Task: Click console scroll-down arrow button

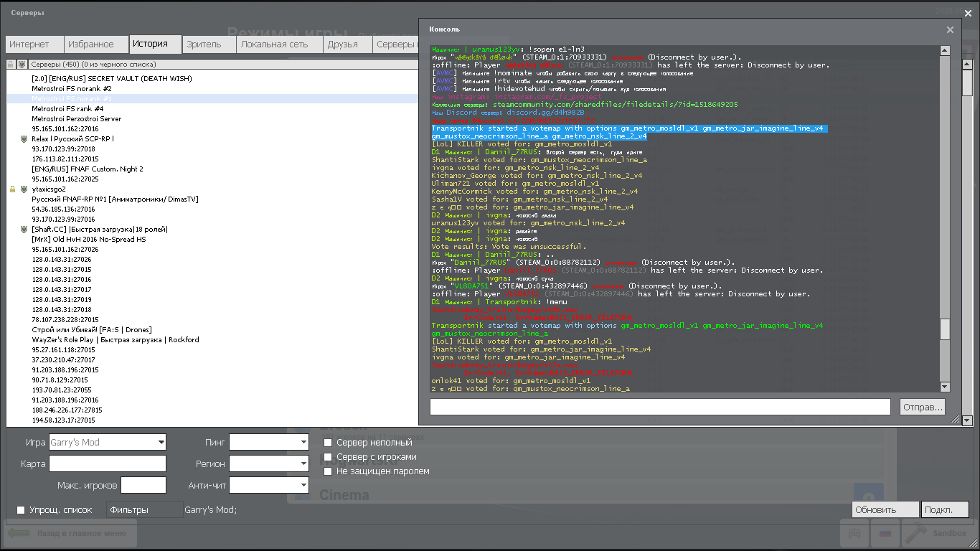Action: tap(945, 387)
